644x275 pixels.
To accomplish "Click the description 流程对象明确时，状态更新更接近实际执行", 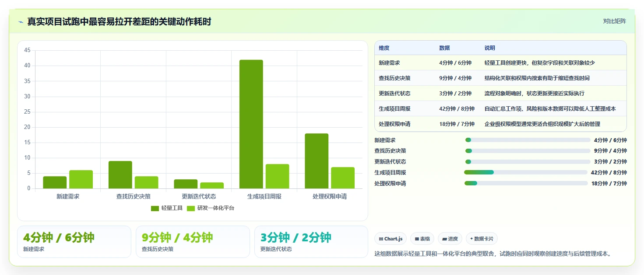I will tap(535, 94).
